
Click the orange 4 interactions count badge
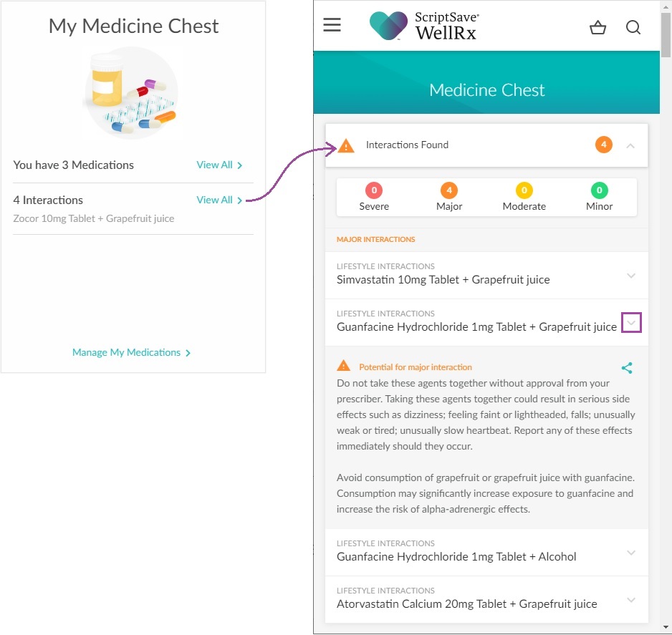(603, 145)
